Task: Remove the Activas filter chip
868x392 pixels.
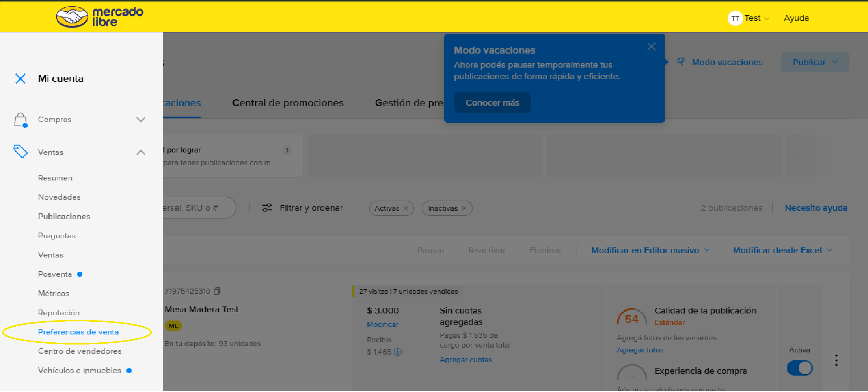Action: point(406,208)
